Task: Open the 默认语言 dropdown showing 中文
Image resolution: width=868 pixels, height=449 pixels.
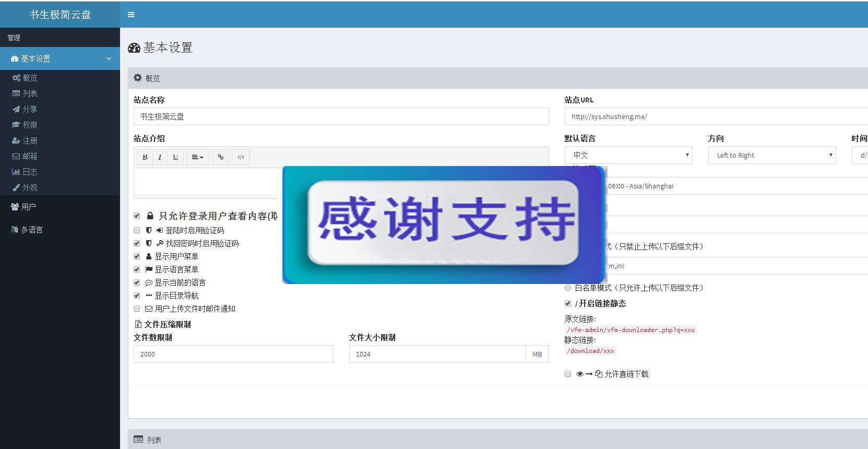Action: click(628, 155)
